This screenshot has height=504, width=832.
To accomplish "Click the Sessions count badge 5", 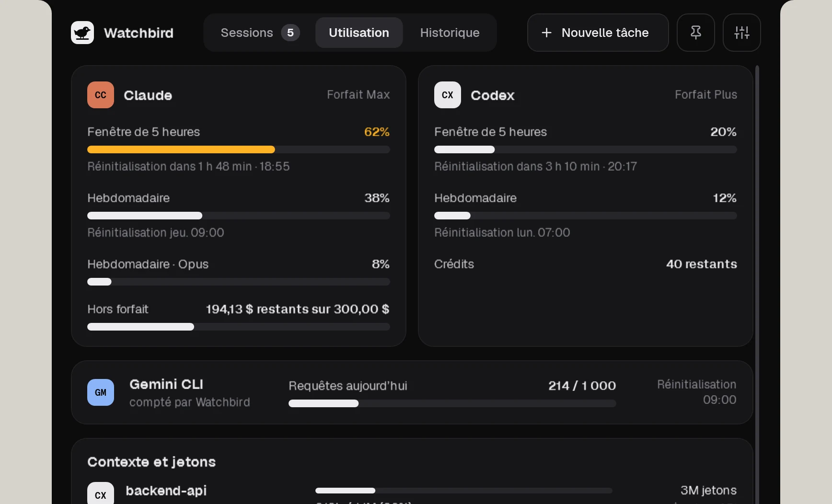I will point(290,33).
